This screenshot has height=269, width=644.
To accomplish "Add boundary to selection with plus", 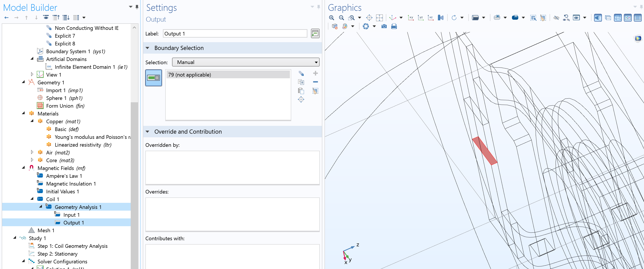I will (x=315, y=73).
